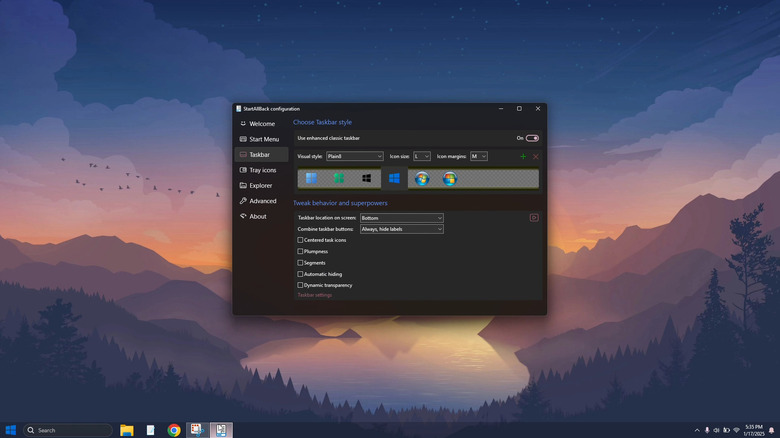Open the Visual style dropdown

[x=354, y=157]
